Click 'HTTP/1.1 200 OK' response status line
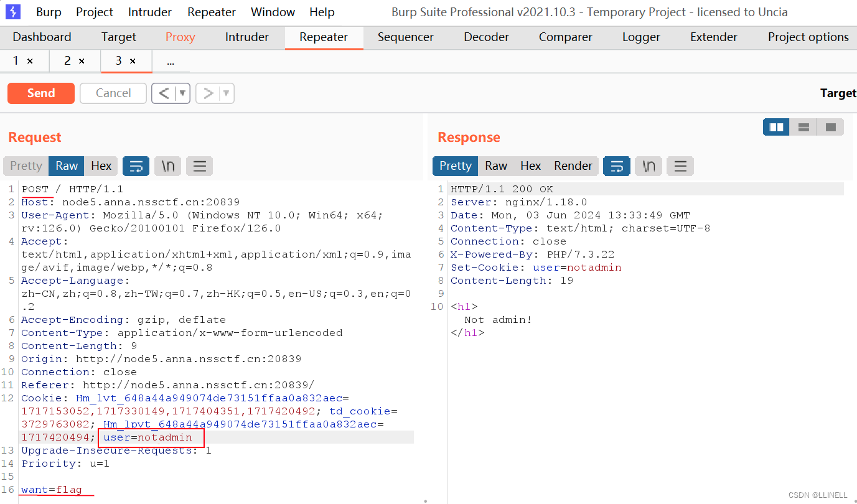This screenshot has width=857, height=504. click(502, 189)
